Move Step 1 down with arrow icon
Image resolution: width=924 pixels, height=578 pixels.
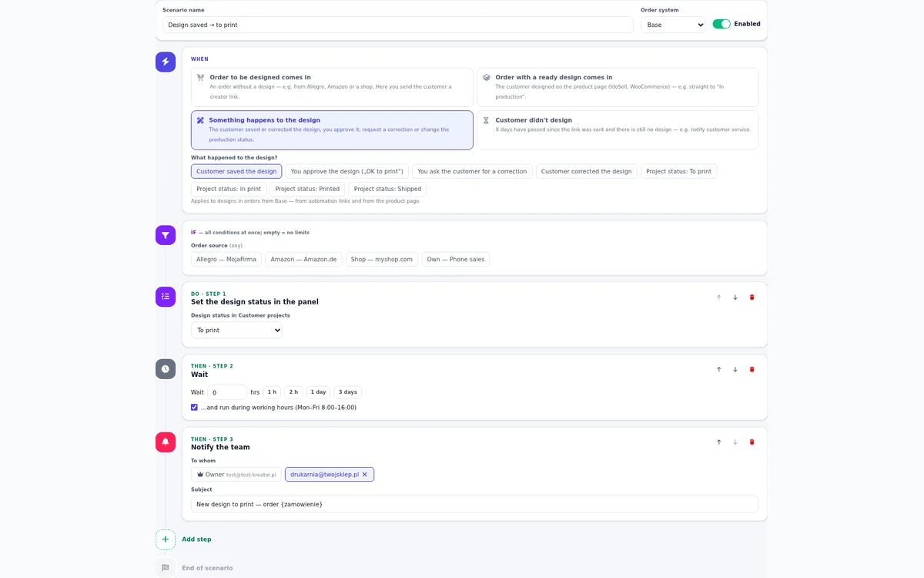[735, 297]
